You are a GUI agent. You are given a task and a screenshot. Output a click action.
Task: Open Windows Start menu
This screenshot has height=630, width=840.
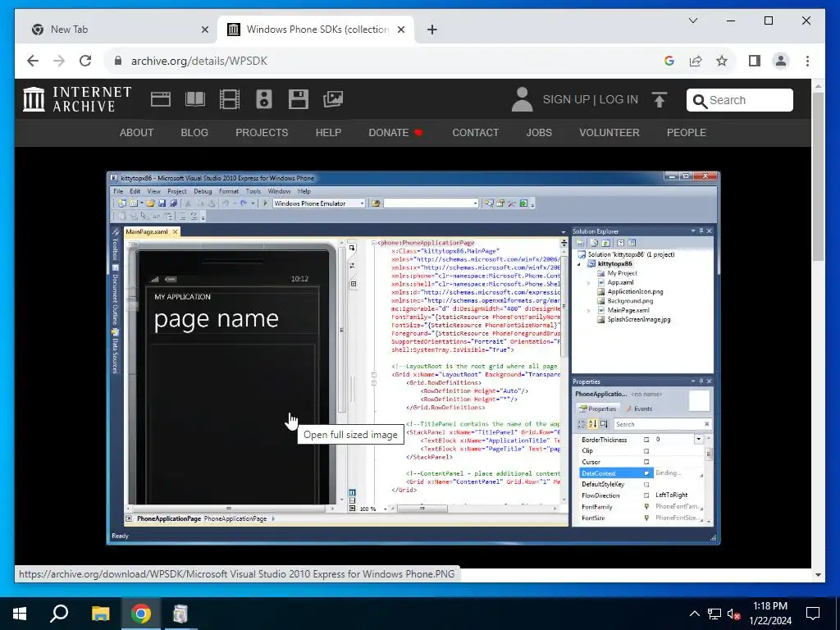tap(20, 614)
